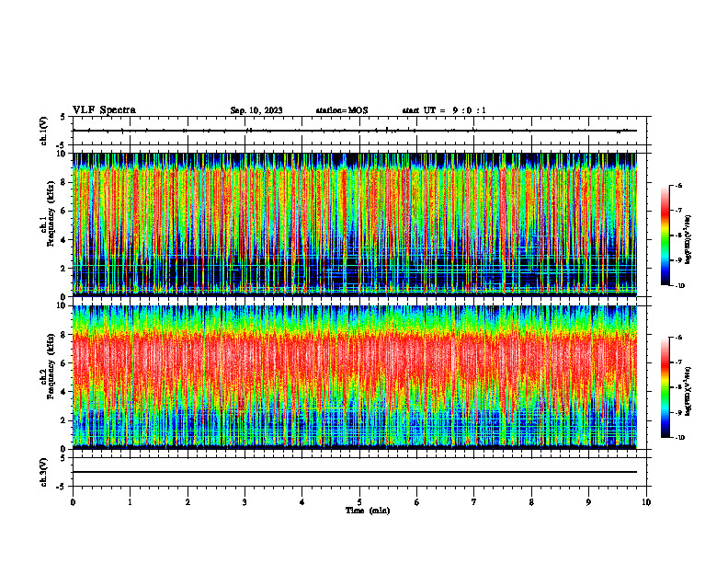Image resolution: width=728 pixels, height=563 pixels.
Task: Select the date text "Sep. 10, 2023"
Action: pyautogui.click(x=256, y=110)
